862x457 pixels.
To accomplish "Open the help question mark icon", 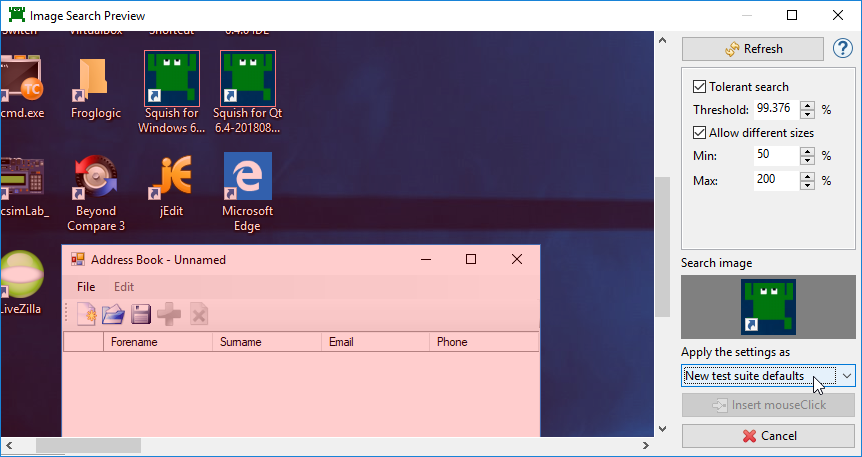I will 843,49.
